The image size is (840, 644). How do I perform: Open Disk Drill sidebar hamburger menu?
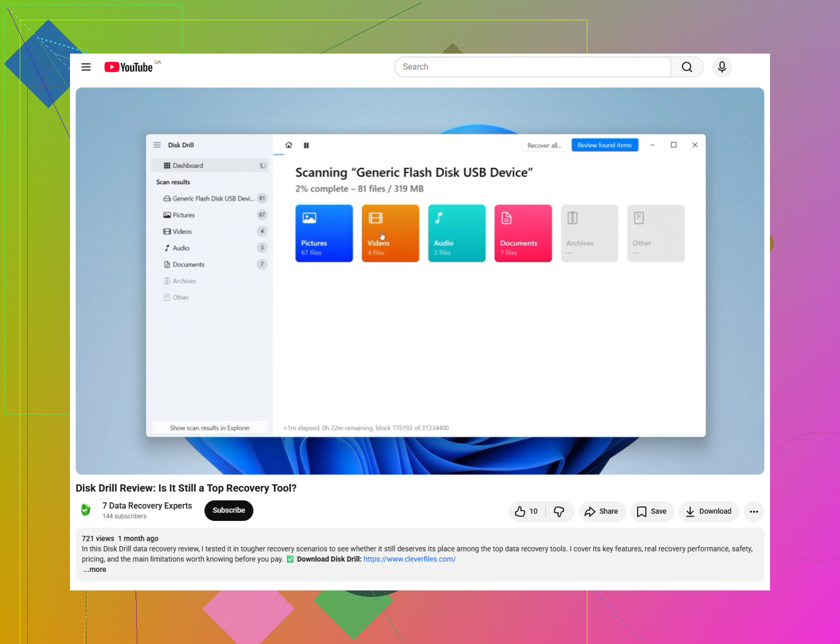pos(157,145)
